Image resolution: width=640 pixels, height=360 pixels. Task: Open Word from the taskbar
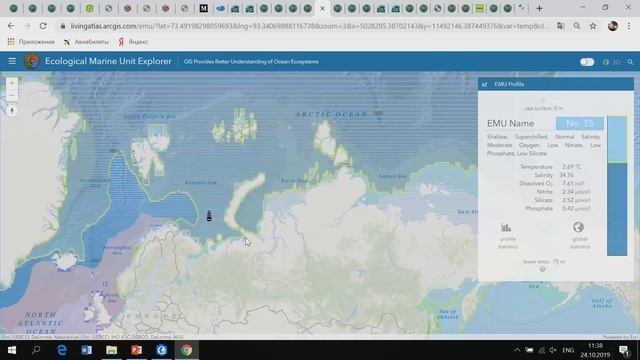tap(87, 350)
